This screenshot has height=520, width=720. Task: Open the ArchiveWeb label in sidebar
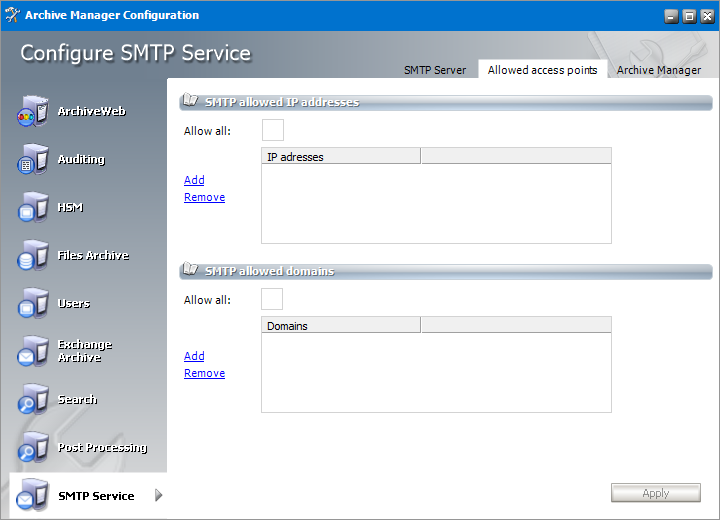91,111
